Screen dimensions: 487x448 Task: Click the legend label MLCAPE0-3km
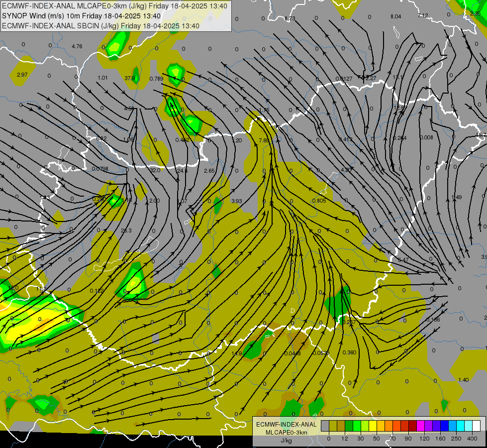[286, 433]
